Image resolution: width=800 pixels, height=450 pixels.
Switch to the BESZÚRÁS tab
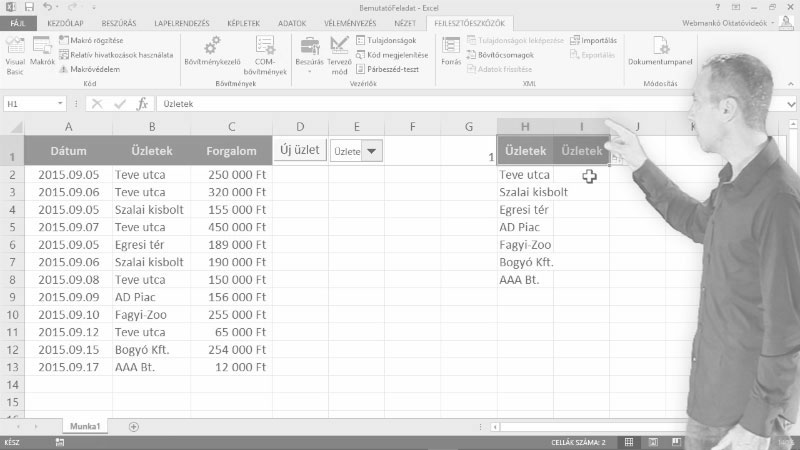[x=119, y=23]
